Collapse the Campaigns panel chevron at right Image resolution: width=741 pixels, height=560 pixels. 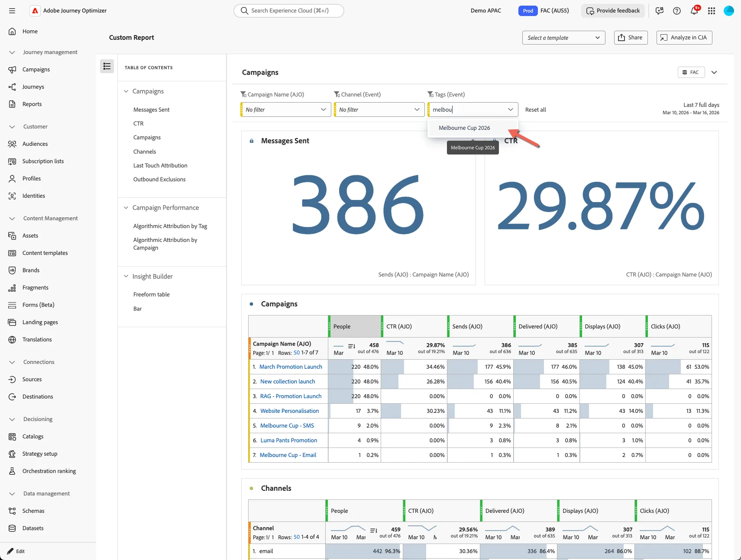pyautogui.click(x=714, y=72)
